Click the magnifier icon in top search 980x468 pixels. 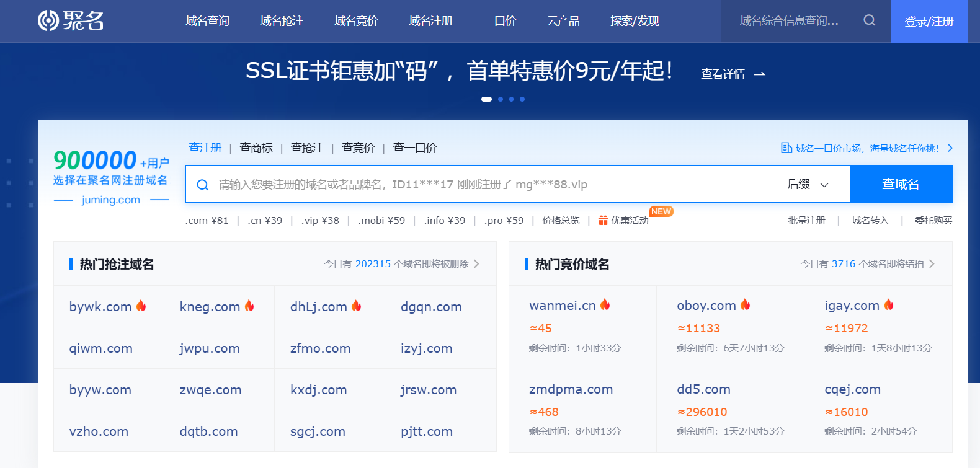(x=870, y=20)
